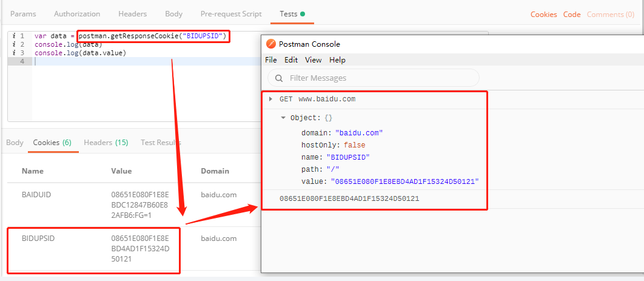Viewport: 644px width, 281px height.
Task: Click the Filter Messages search field
Action: point(374,78)
